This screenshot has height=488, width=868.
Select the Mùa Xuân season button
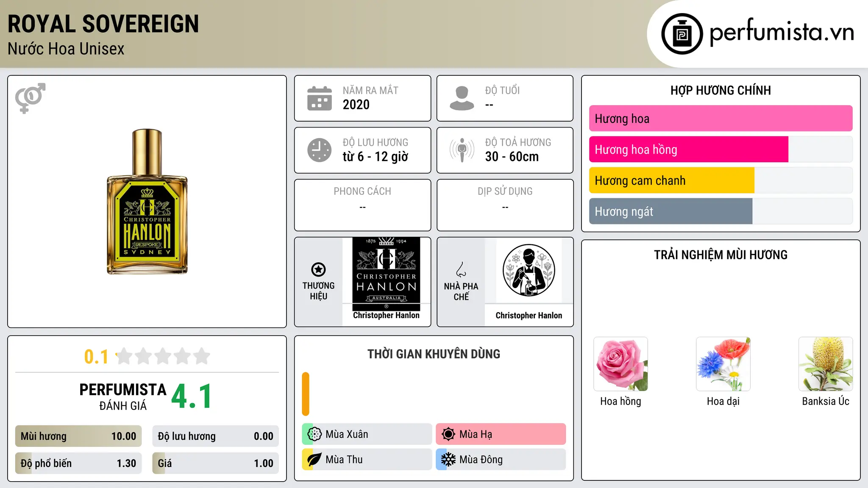point(367,434)
